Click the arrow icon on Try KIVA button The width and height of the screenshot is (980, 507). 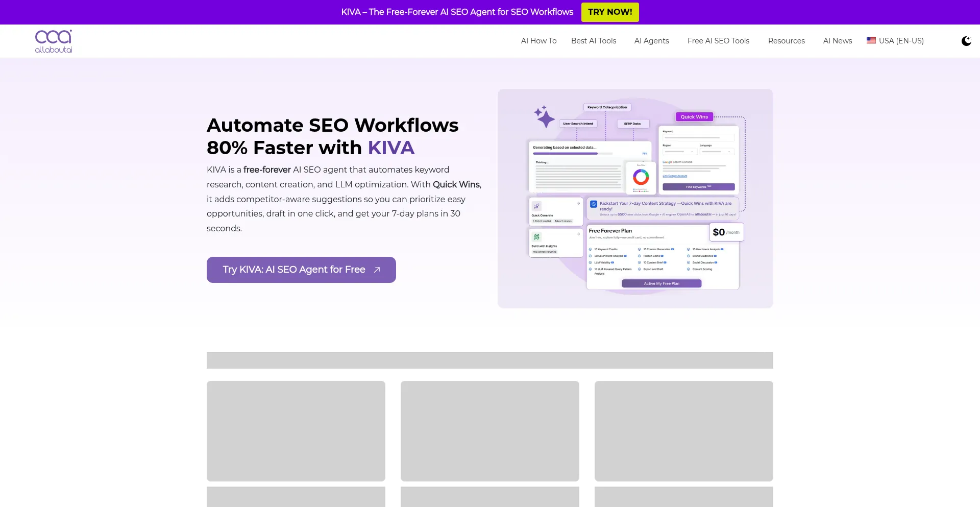click(377, 270)
